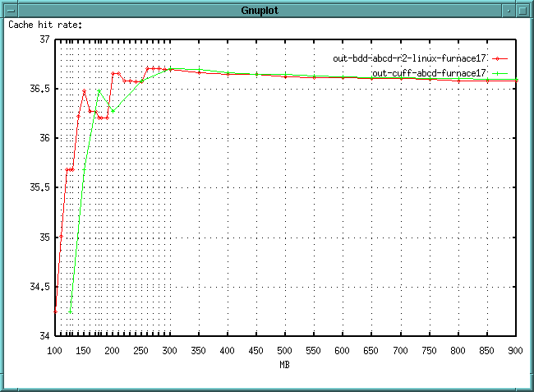
Task: Click the red data point at 800 MB
Action: point(458,81)
